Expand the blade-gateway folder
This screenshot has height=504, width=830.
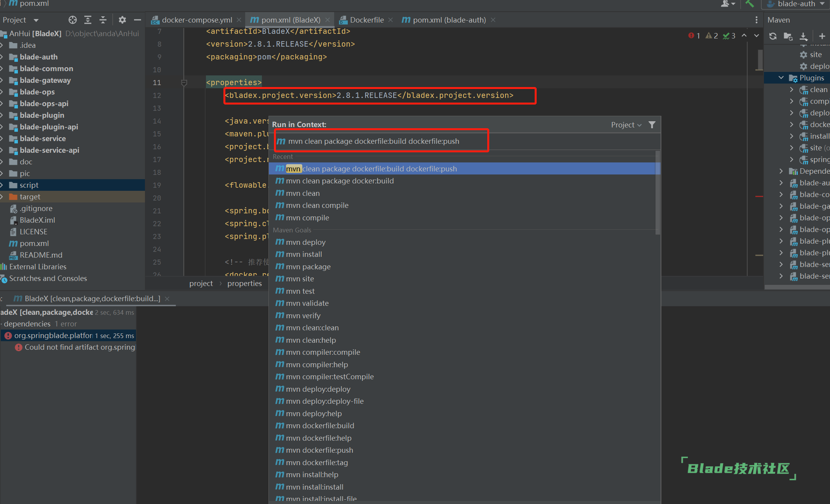(x=2, y=80)
